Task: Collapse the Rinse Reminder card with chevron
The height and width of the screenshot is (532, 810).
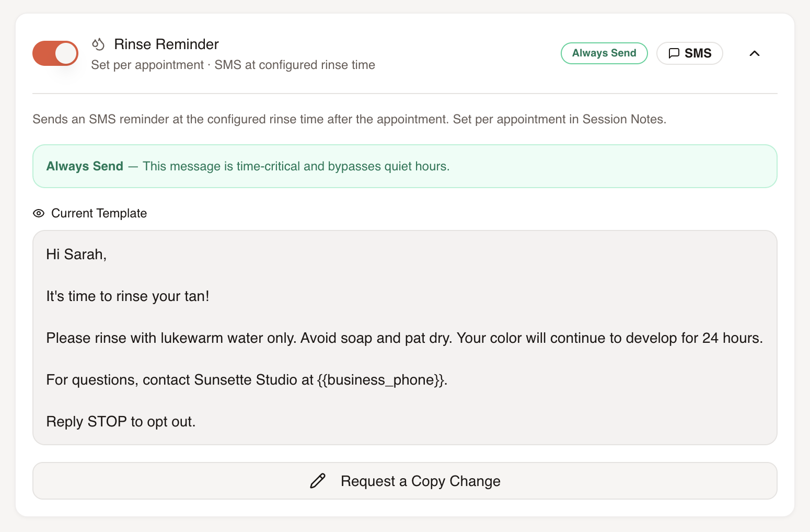Action: 754,53
